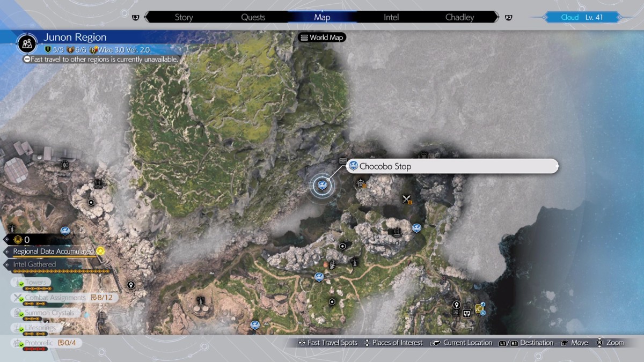Click the monitor-shaped marker in the town cluster
Screen dimensions: 644x362
point(467,313)
